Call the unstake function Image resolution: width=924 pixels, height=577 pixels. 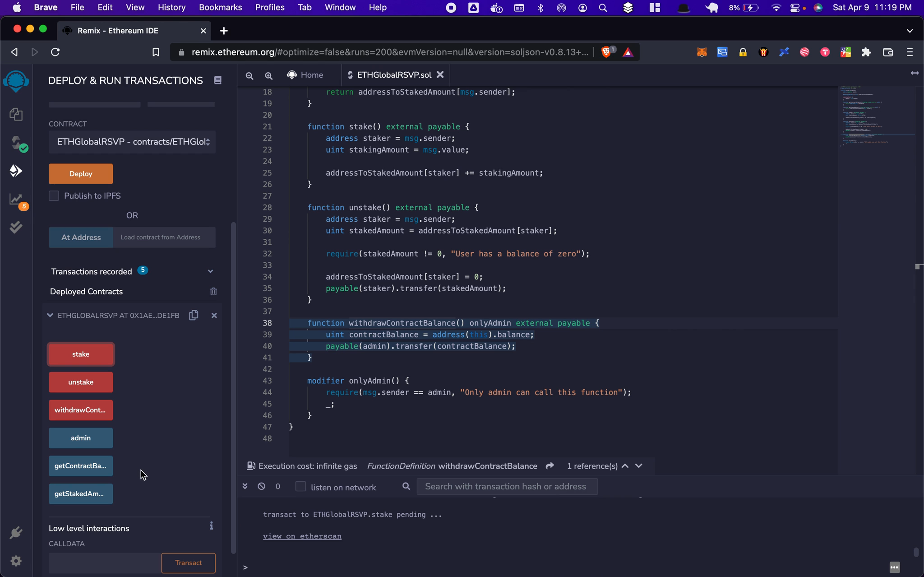81,382
